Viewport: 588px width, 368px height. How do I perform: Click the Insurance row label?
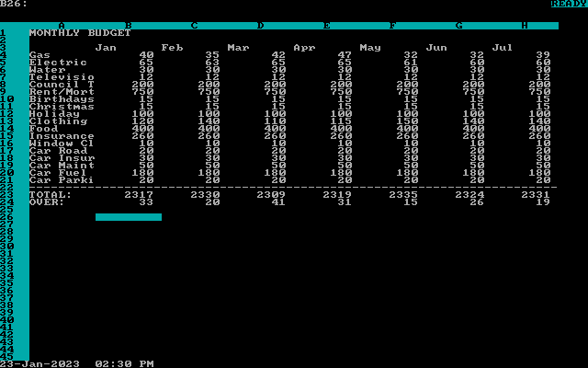click(x=62, y=136)
